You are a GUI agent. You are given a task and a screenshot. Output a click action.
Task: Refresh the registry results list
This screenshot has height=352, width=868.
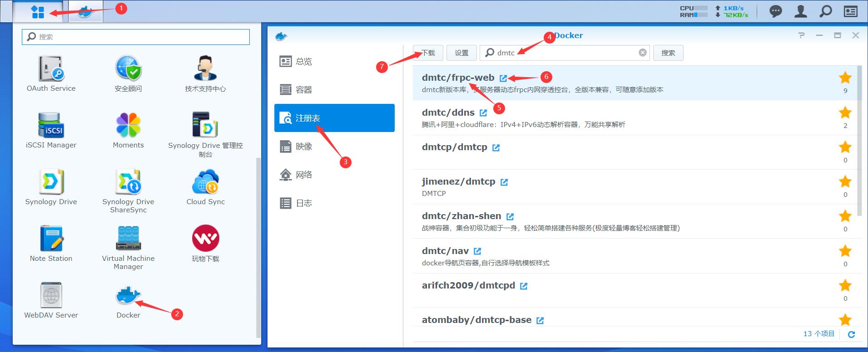click(851, 334)
